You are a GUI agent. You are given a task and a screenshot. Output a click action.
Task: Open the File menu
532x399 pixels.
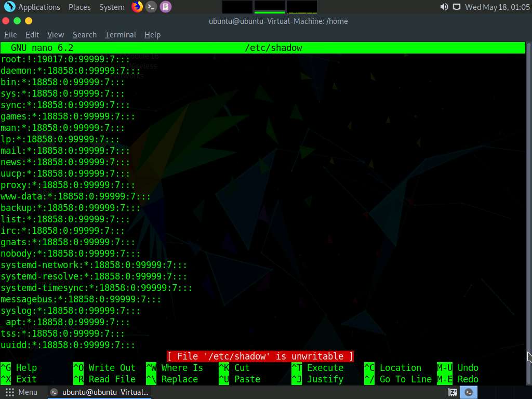point(10,35)
